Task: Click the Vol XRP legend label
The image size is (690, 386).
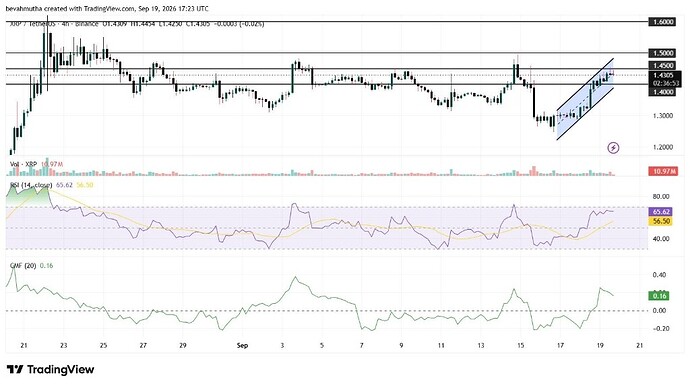Action: (x=24, y=164)
